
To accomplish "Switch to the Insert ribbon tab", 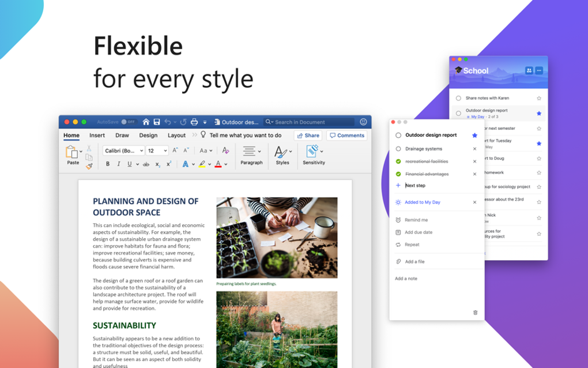I will 97,136.
